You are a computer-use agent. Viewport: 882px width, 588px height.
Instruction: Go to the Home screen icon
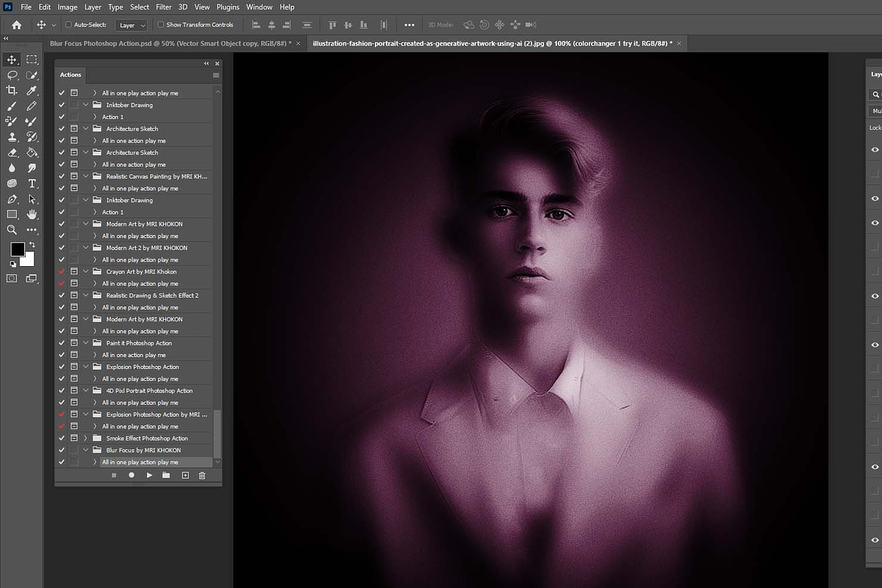[16, 25]
